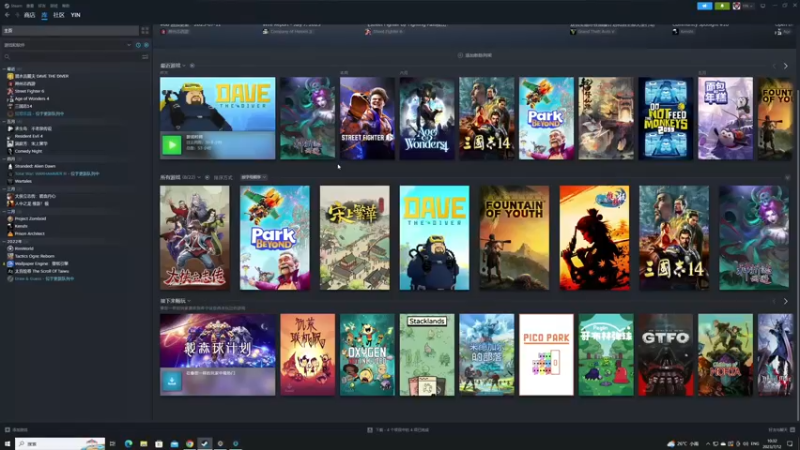800x450 pixels.
Task: Advance play next shelf with right arrow
Action: (x=786, y=302)
